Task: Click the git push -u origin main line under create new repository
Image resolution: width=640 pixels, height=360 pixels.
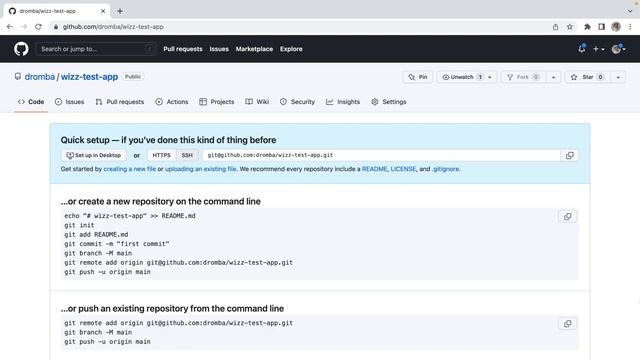Action: click(107, 272)
